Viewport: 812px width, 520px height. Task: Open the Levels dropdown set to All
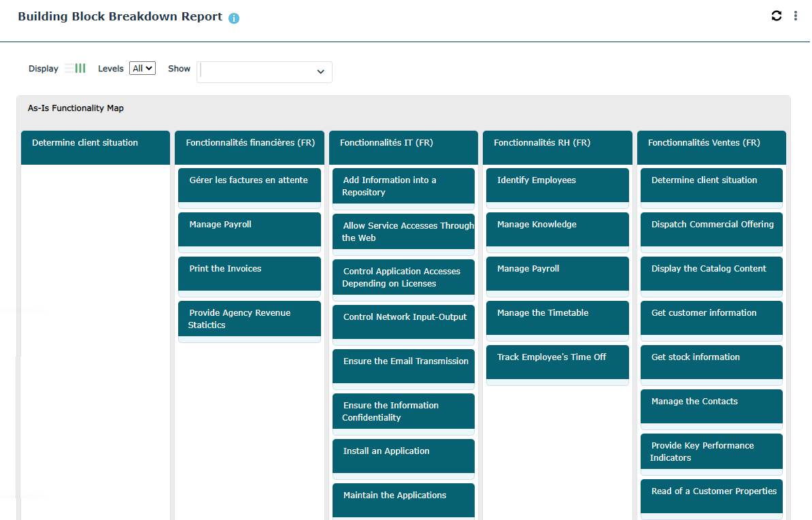click(143, 68)
